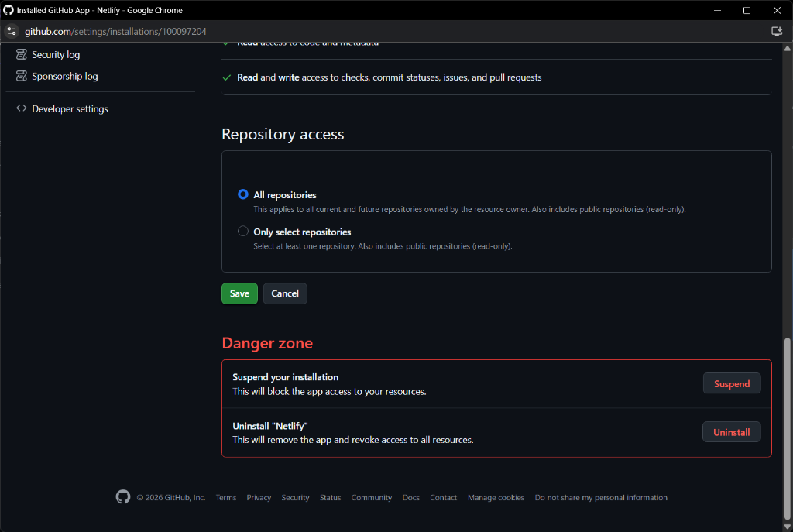
Task: Click the GitHub favicon in title bar
Action: 9,10
